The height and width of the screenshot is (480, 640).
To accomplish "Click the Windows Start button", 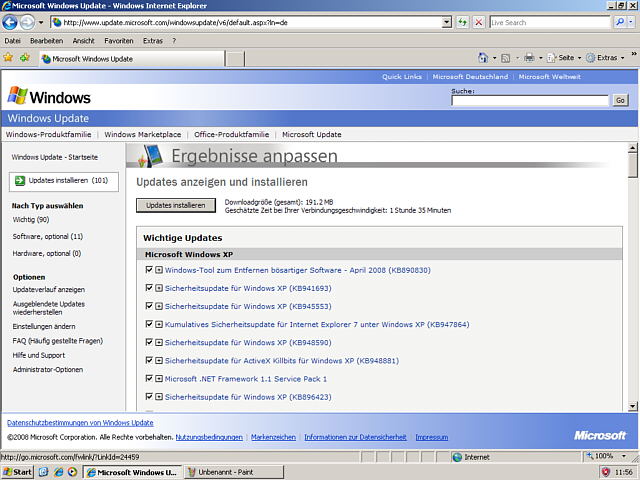I will click(17, 472).
